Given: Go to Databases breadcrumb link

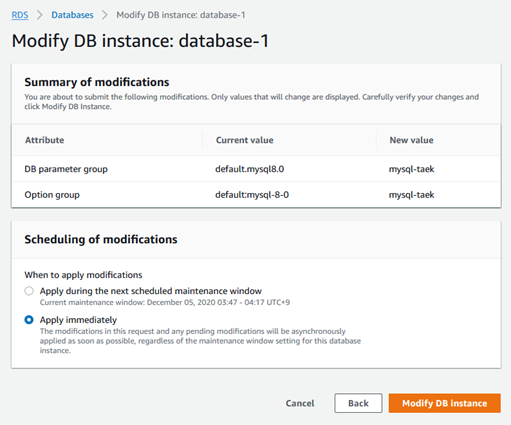Looking at the screenshot, I should click(x=72, y=15).
